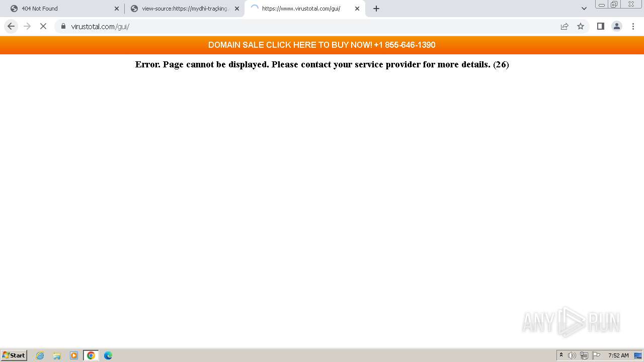
Task: Show hidden system tray icons
Action: (x=561, y=355)
